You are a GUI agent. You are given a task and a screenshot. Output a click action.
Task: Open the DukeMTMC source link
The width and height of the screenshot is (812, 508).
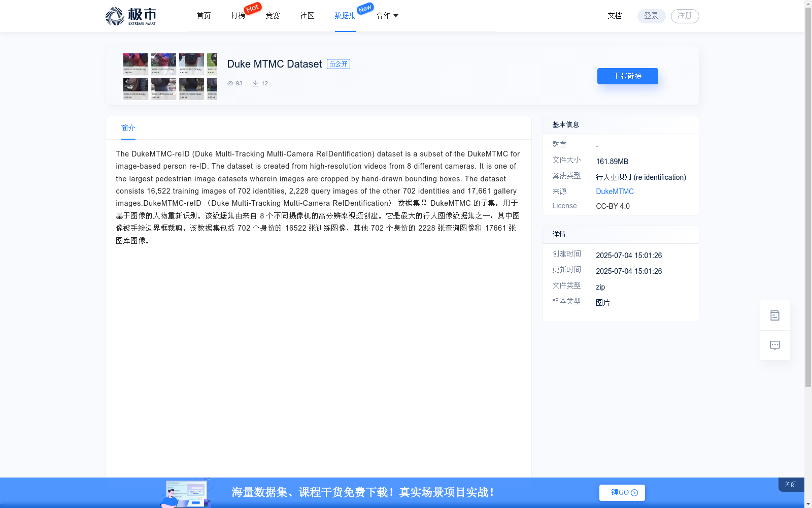click(615, 192)
